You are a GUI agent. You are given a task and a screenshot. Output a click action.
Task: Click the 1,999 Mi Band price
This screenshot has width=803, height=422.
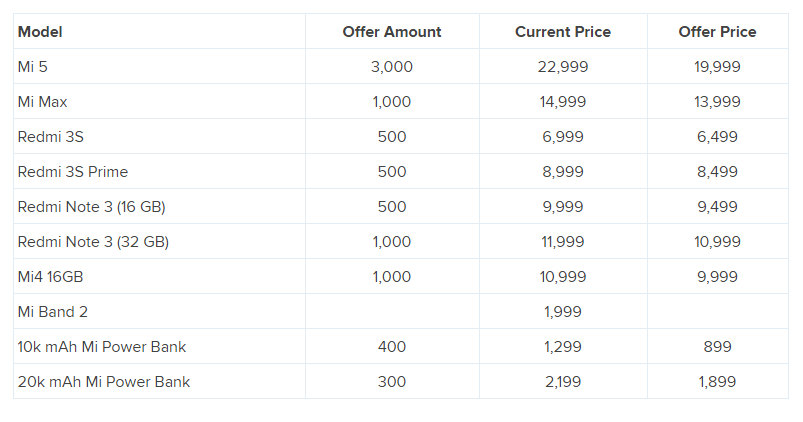(563, 311)
